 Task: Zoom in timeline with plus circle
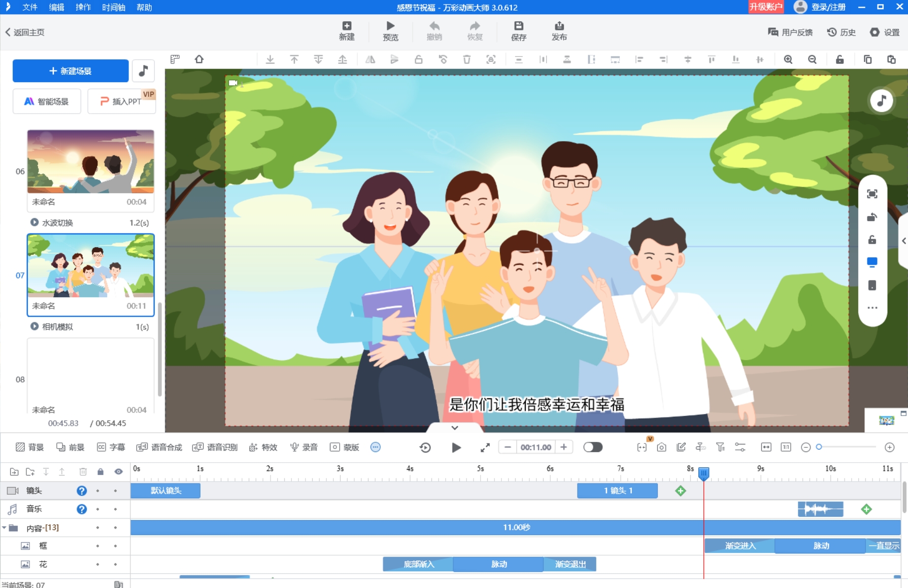pyautogui.click(x=889, y=447)
